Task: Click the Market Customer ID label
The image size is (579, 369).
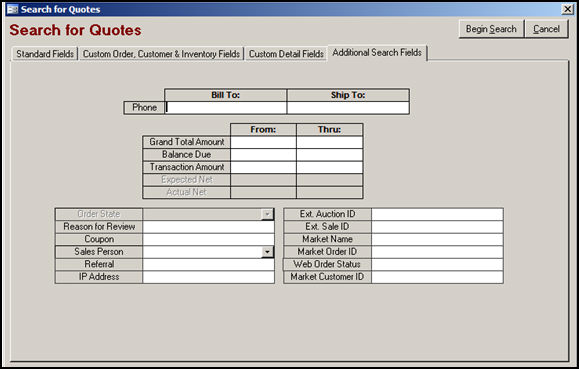Action: coord(328,277)
